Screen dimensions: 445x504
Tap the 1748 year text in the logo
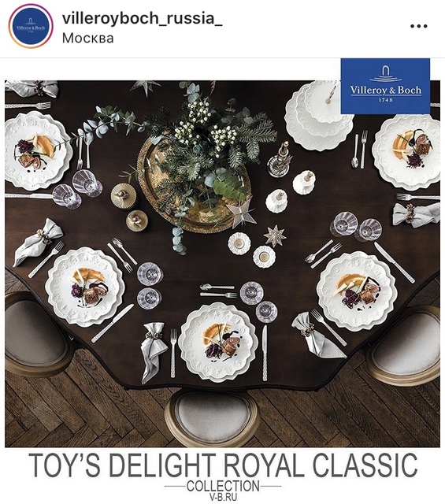(x=385, y=100)
